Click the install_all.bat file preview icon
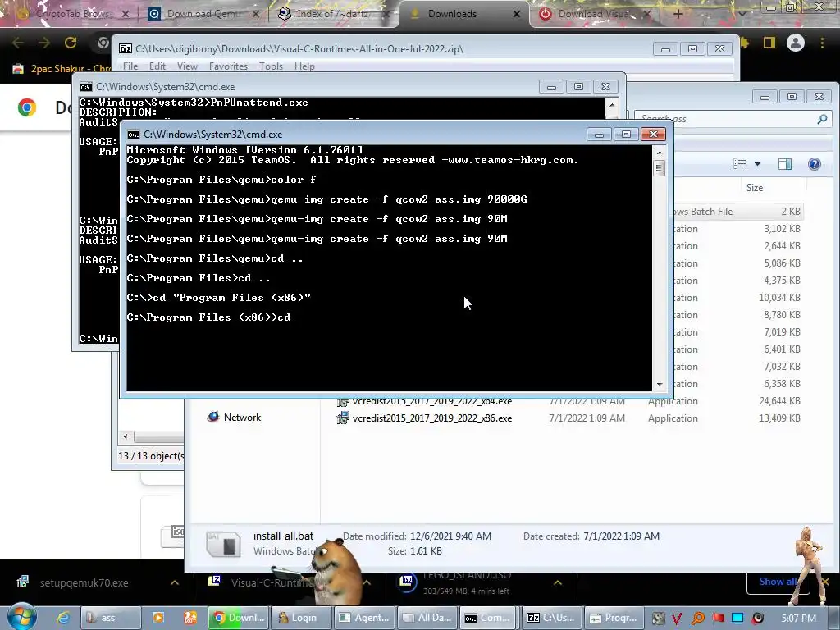This screenshot has height=630, width=840. 223,544
